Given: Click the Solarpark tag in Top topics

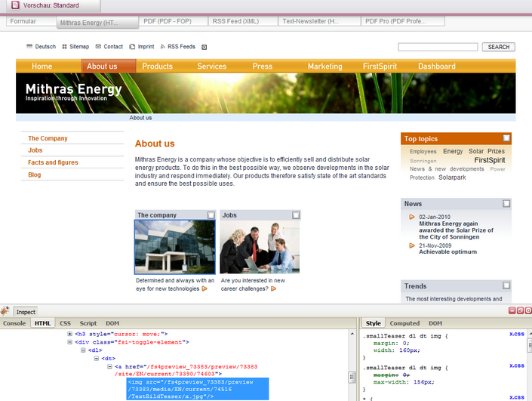Looking at the screenshot, I should point(452,177).
